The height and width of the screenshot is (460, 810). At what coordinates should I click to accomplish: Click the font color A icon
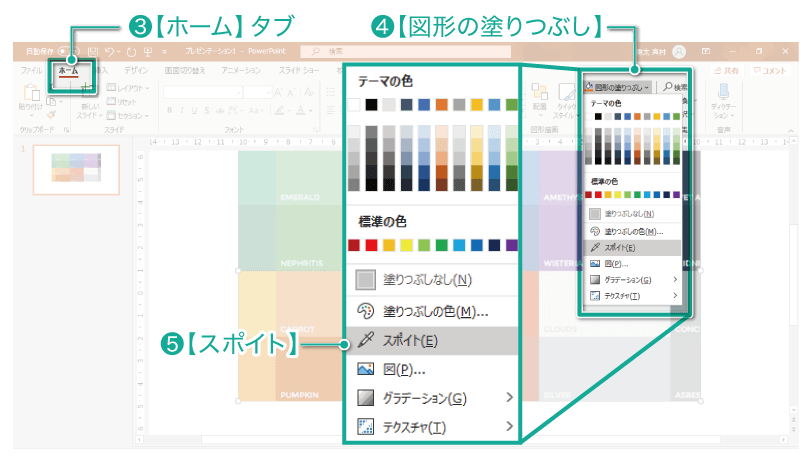[x=301, y=111]
